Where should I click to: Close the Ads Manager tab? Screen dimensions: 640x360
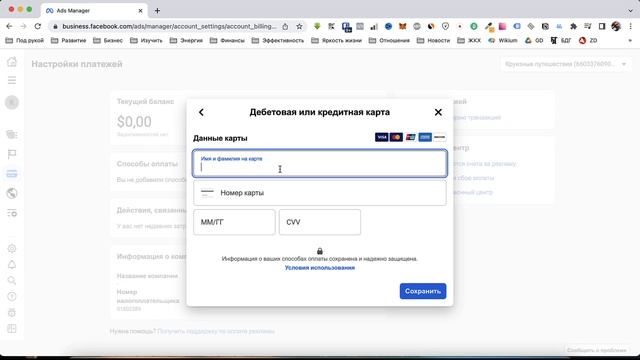click(140, 11)
